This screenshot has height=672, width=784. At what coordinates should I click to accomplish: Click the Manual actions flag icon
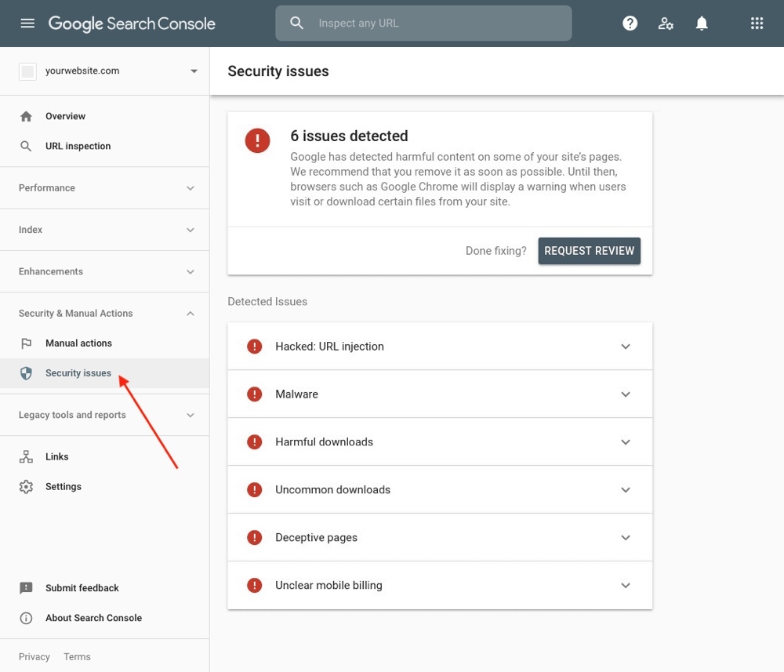(26, 343)
